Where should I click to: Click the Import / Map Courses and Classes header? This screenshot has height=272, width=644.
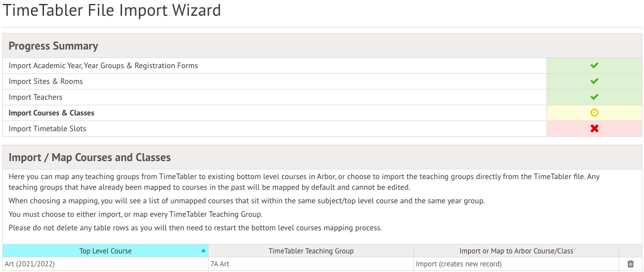(90, 158)
